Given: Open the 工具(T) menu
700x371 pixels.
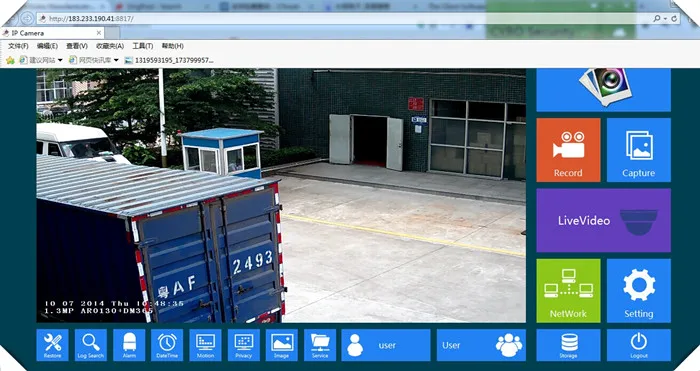Looking at the screenshot, I should 142,46.
